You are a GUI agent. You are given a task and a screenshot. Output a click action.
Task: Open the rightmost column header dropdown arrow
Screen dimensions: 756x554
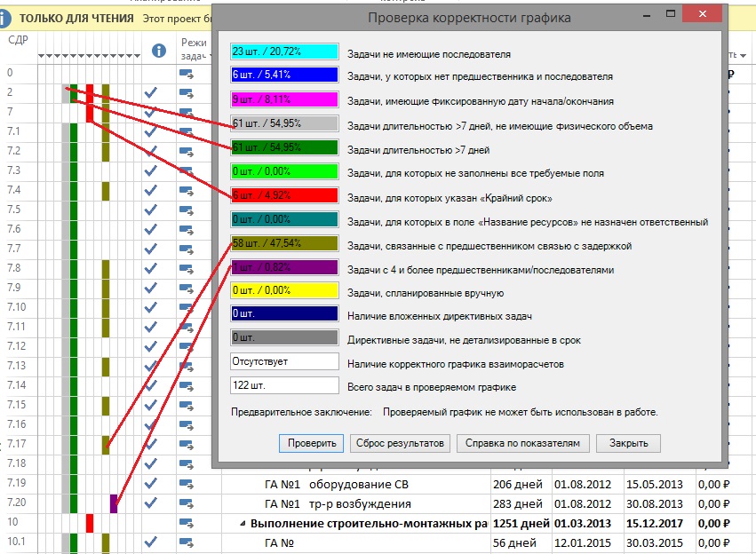(x=743, y=56)
